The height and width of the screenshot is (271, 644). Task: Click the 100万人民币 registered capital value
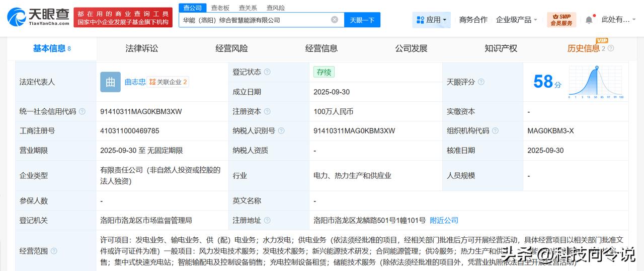point(333,111)
